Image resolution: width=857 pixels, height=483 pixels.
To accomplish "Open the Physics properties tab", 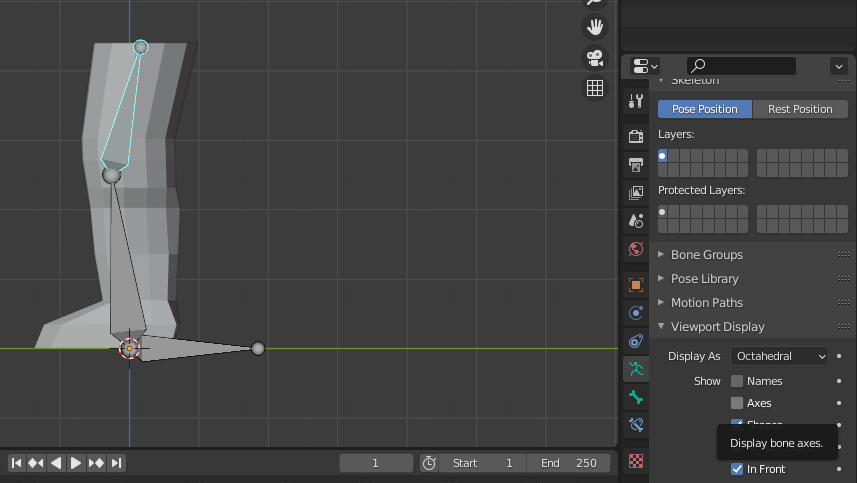I will [636, 313].
